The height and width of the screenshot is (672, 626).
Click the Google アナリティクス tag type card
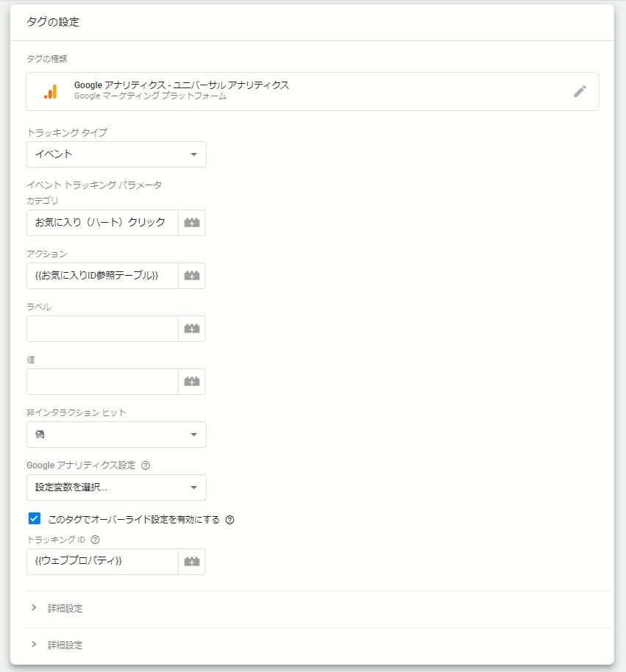313,91
